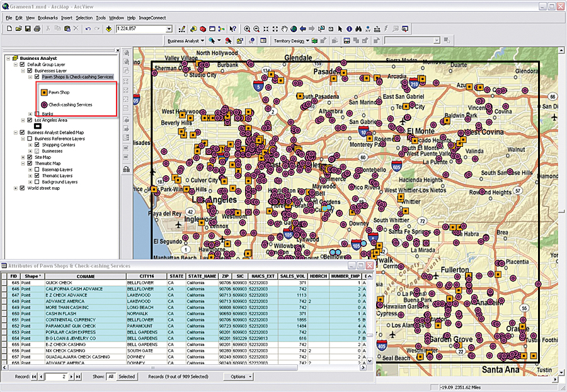Open the Business Analyst toolbar dropdown
The height and width of the screenshot is (392, 567).
pos(186,40)
